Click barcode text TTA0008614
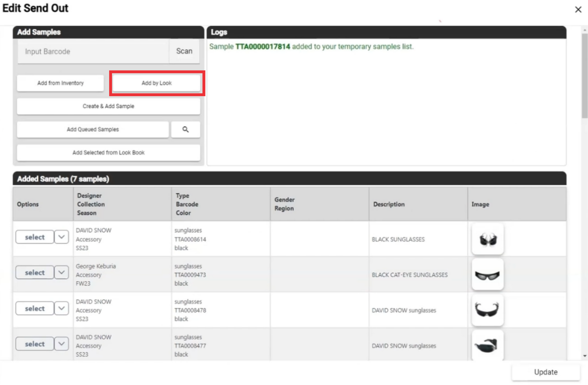The image size is (588, 385). coord(190,239)
